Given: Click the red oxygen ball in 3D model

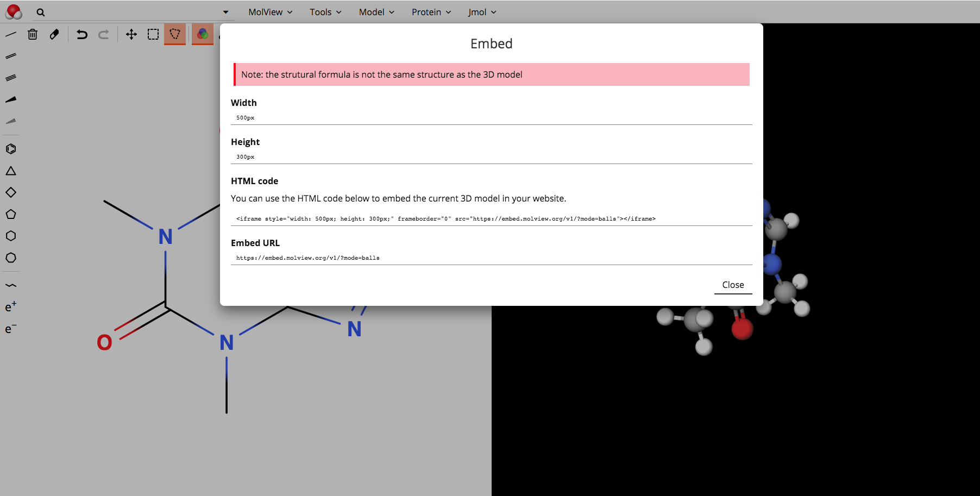Looking at the screenshot, I should [x=742, y=329].
